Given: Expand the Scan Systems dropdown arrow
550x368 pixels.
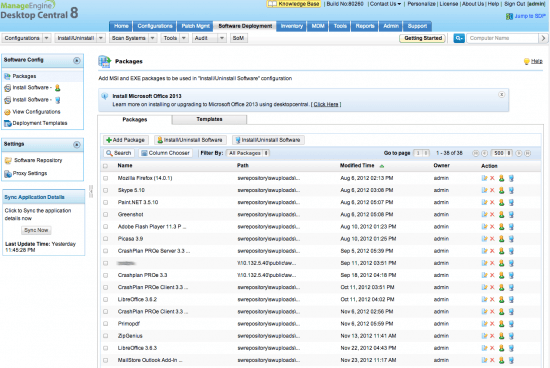Looking at the screenshot, I should pos(152,38).
